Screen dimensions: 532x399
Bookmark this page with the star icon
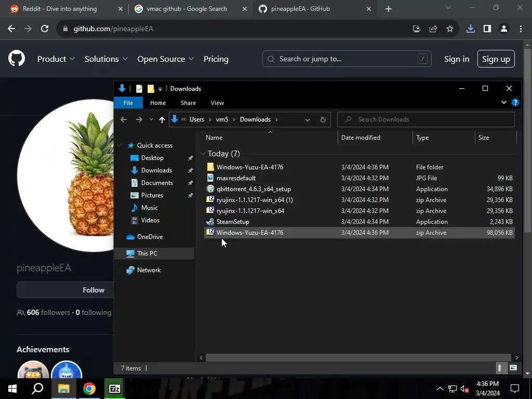tap(449, 29)
